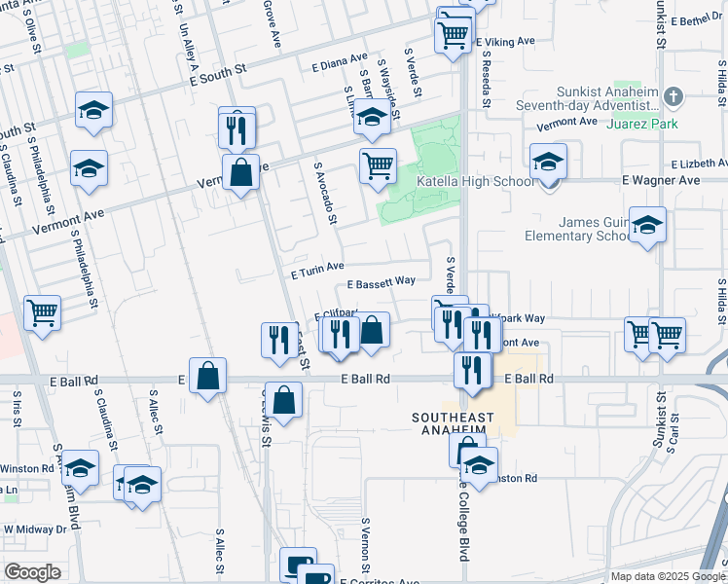Click the Google logo

click(x=32, y=572)
